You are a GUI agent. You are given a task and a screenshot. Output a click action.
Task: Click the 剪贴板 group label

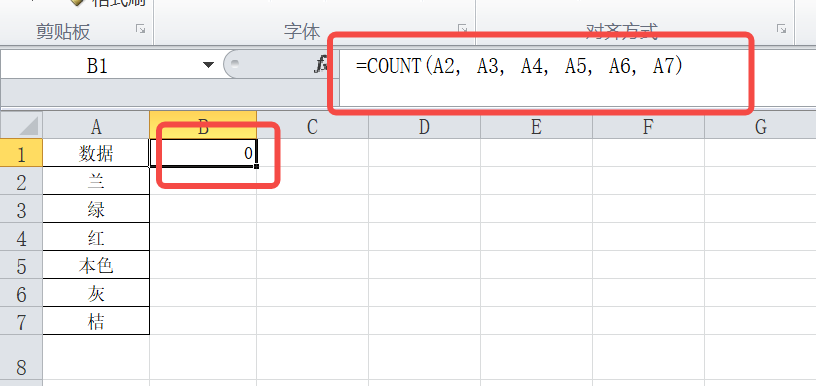(x=63, y=32)
